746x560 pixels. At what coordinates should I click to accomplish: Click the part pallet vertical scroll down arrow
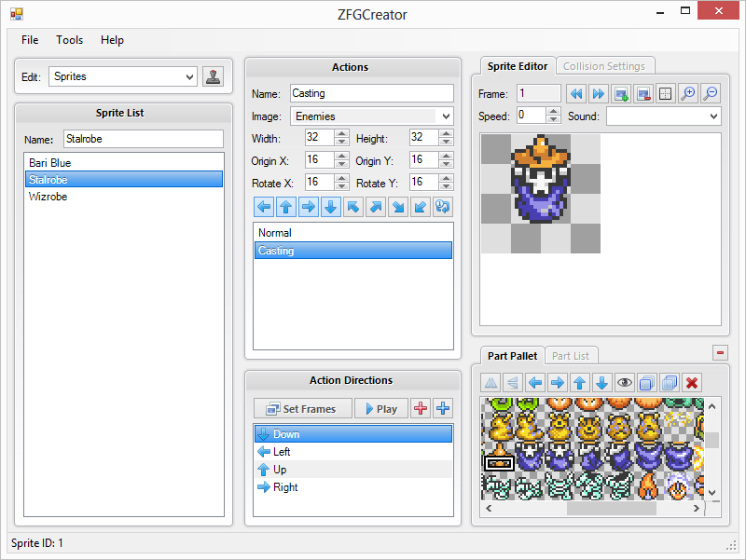(x=711, y=493)
